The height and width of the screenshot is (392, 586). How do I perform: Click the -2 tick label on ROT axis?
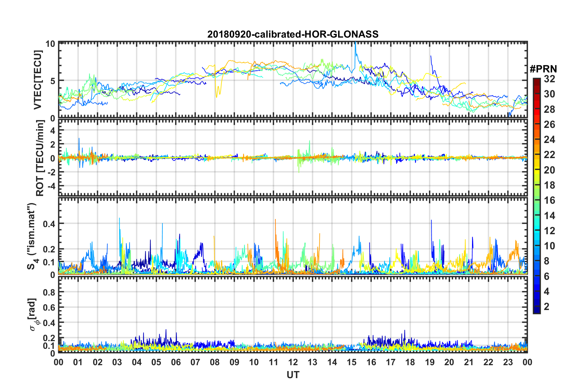pos(51,172)
